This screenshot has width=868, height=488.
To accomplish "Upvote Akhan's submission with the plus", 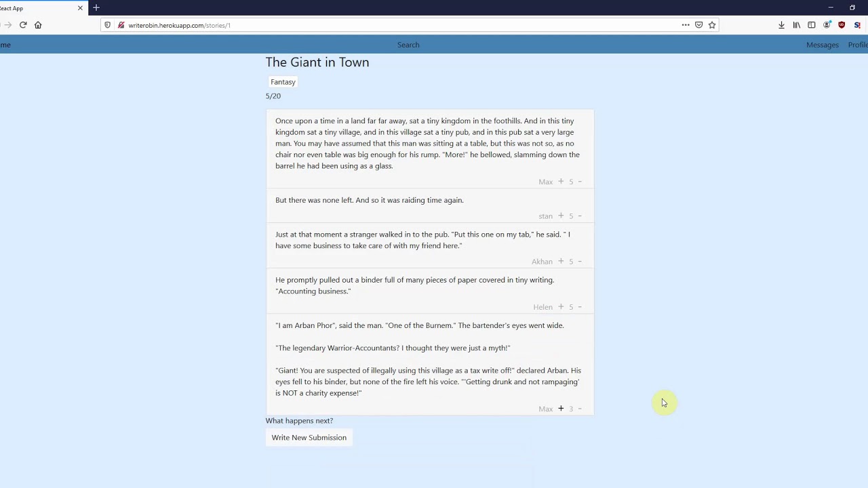I will [x=561, y=261].
